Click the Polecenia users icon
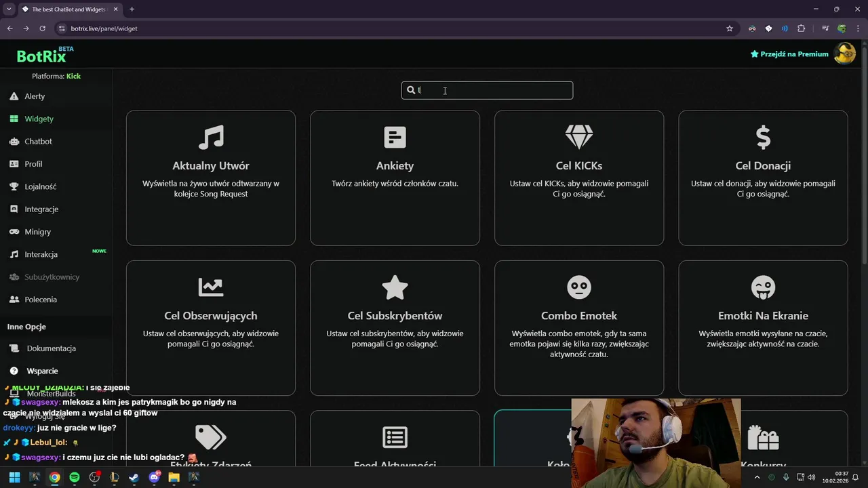 pyautogui.click(x=14, y=300)
